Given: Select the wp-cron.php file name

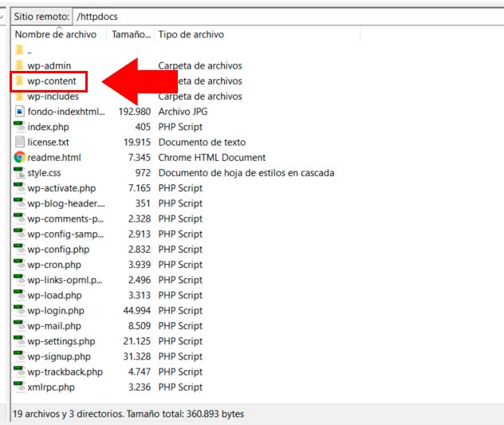Looking at the screenshot, I should point(54,265).
